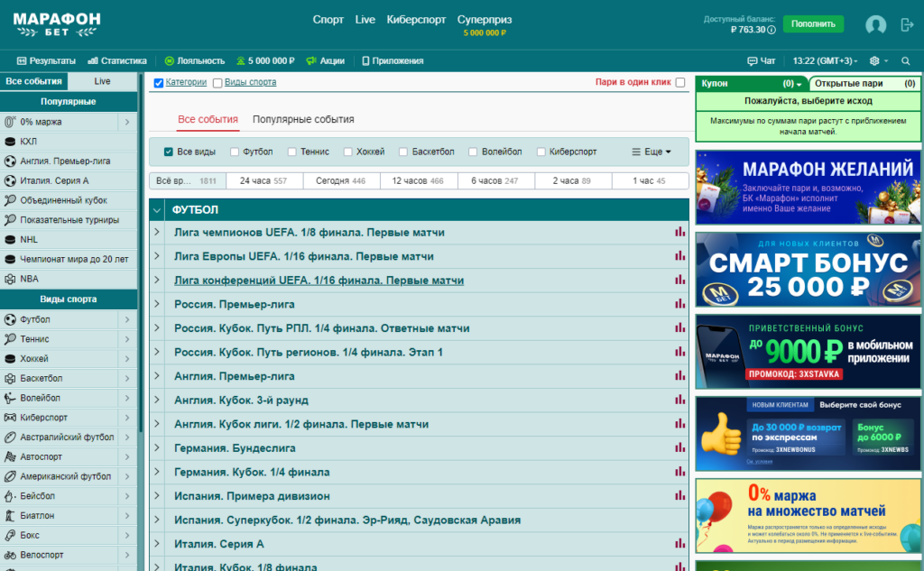Switch to the sidebar Live tab
Image resolution: width=924 pixels, height=571 pixels.
(x=102, y=81)
